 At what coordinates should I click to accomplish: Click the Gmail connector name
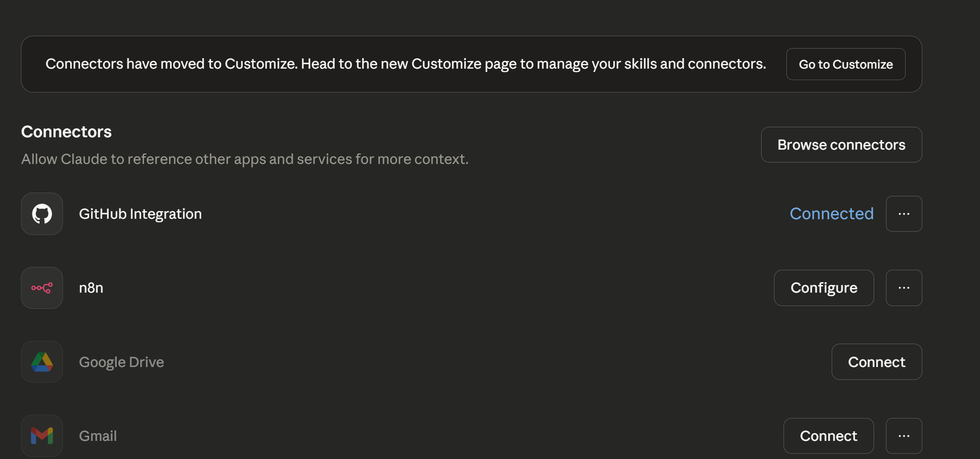pos(98,436)
